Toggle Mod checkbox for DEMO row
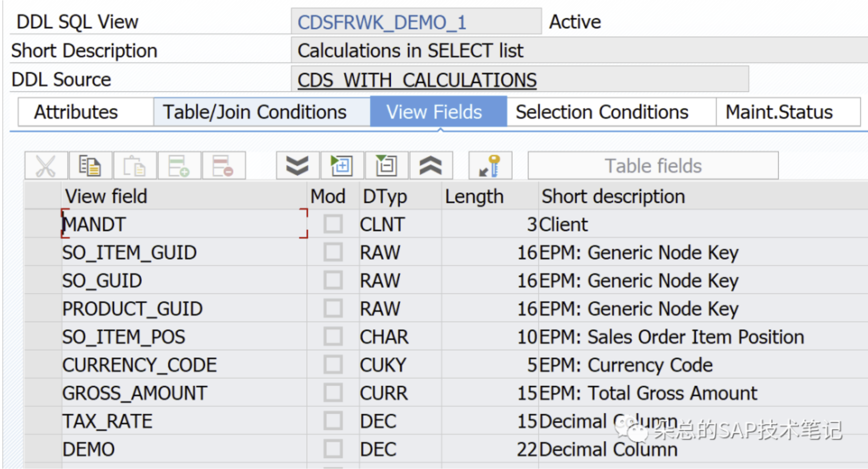This screenshot has width=868, height=469. click(333, 449)
